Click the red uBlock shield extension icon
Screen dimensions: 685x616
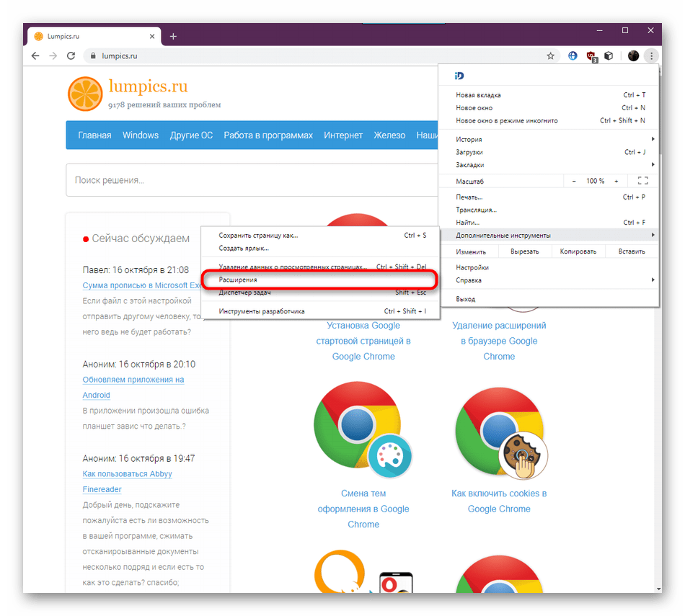coord(591,55)
